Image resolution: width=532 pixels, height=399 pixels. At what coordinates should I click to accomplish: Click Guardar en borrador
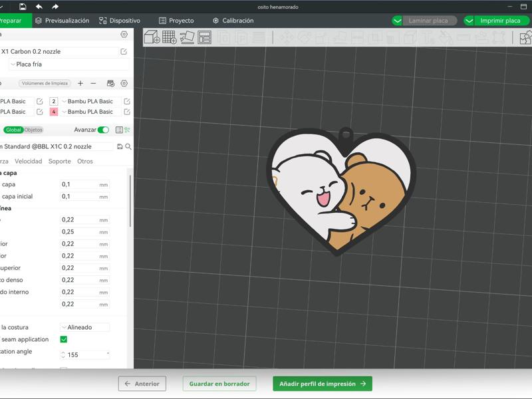(219, 384)
